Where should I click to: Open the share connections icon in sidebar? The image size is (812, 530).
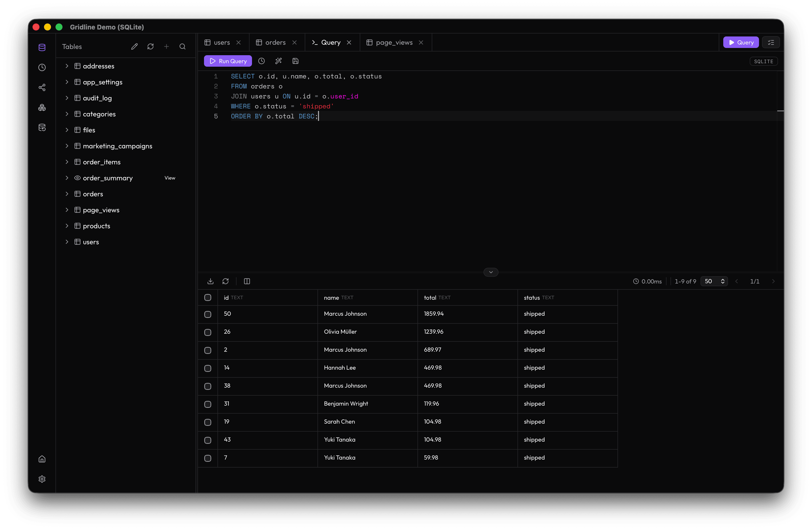[42, 88]
